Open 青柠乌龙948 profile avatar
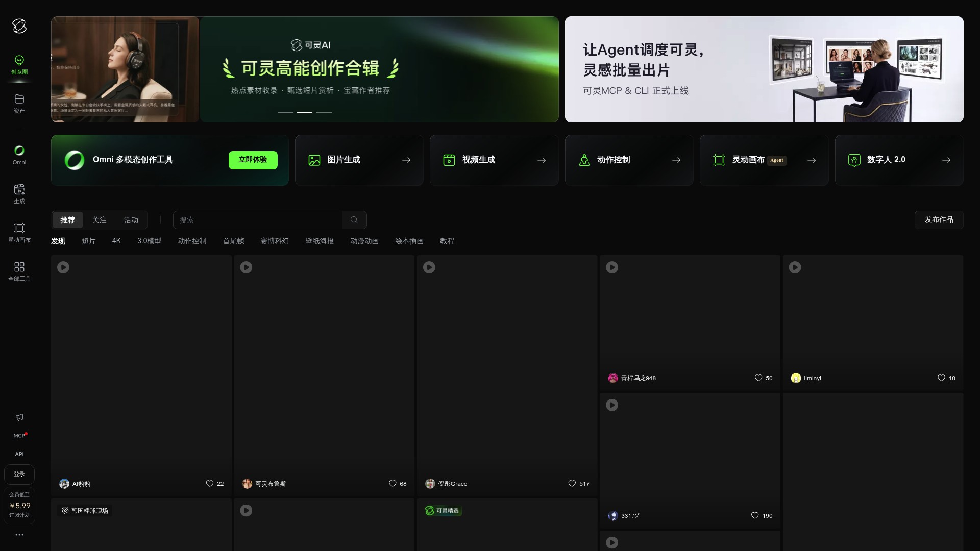Image resolution: width=980 pixels, height=551 pixels. 613,378
